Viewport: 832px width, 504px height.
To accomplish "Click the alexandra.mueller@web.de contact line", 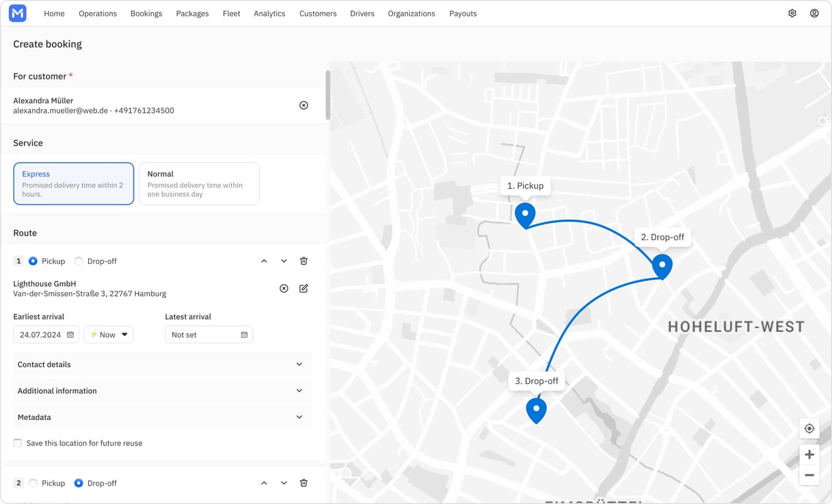I will (x=94, y=111).
